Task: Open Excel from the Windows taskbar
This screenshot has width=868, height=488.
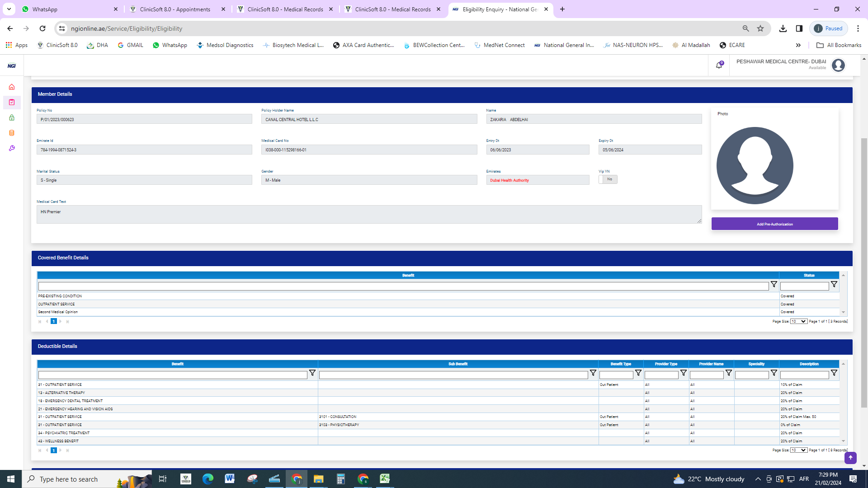Action: pos(385,479)
